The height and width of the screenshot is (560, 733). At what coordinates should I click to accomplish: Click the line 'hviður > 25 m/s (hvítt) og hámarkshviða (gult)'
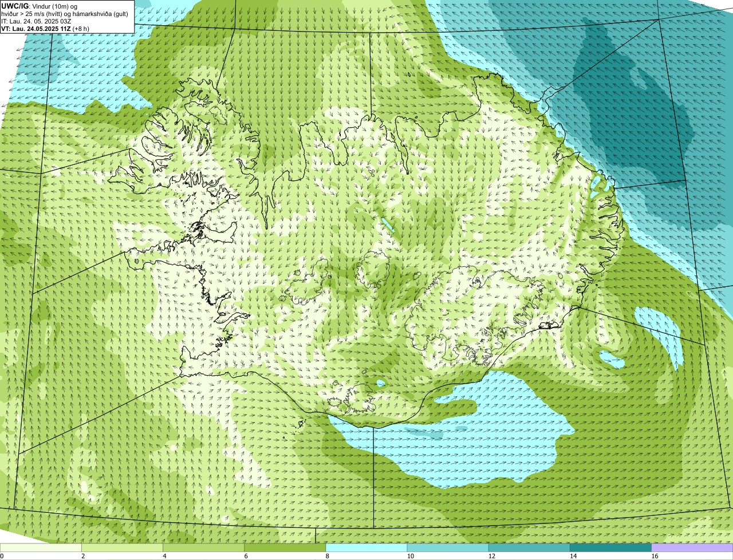(65, 13)
